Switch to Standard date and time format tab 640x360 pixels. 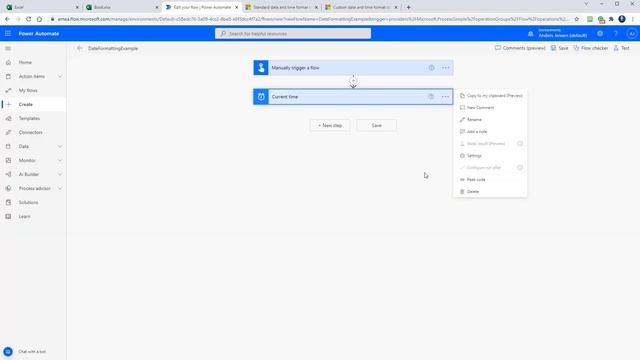coord(281,7)
